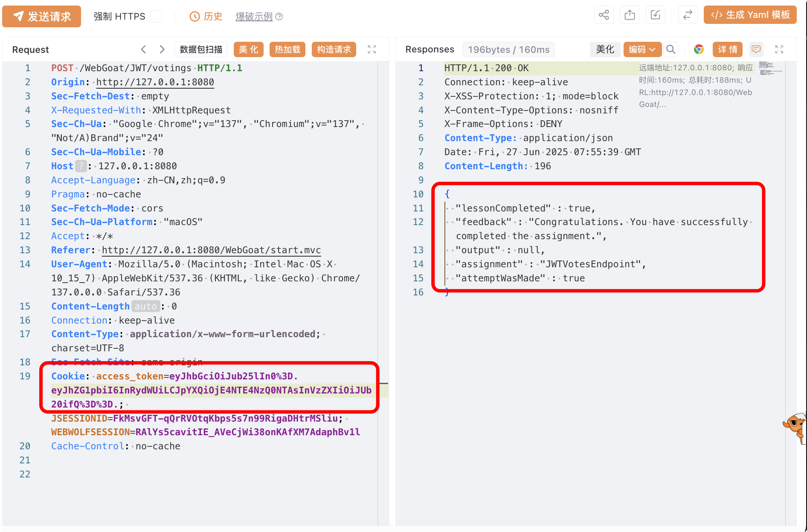Go to next request with right chevron
This screenshot has width=807, height=532.
(x=162, y=49)
